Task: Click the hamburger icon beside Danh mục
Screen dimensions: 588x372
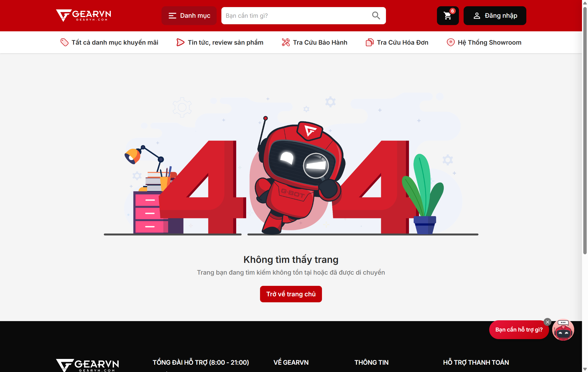Action: (x=172, y=16)
